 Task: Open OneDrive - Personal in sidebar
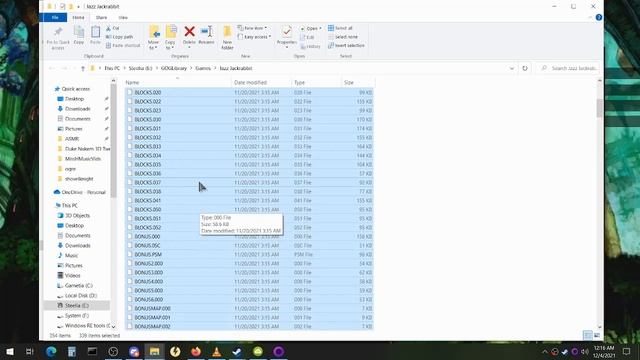pos(80,192)
